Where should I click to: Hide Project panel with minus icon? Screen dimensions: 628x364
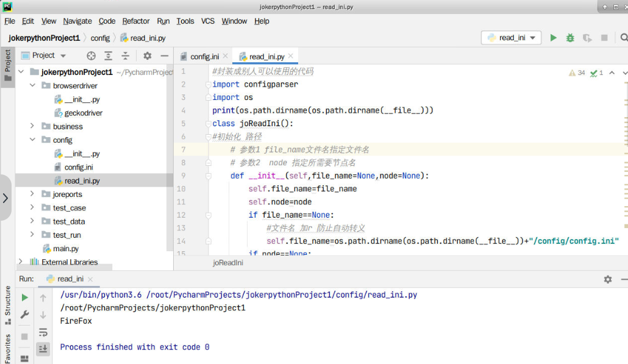pos(164,55)
